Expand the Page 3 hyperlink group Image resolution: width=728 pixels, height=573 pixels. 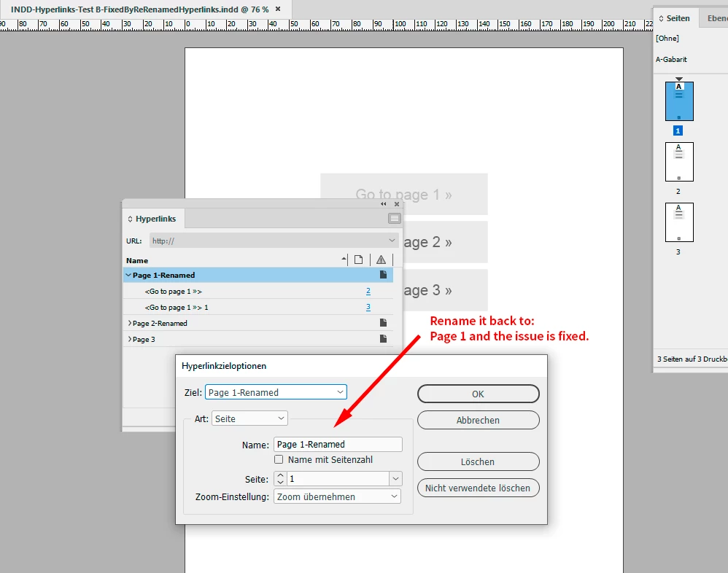pos(130,339)
